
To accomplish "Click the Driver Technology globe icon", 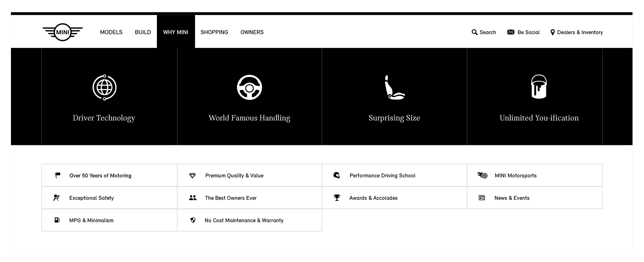I will click(105, 88).
